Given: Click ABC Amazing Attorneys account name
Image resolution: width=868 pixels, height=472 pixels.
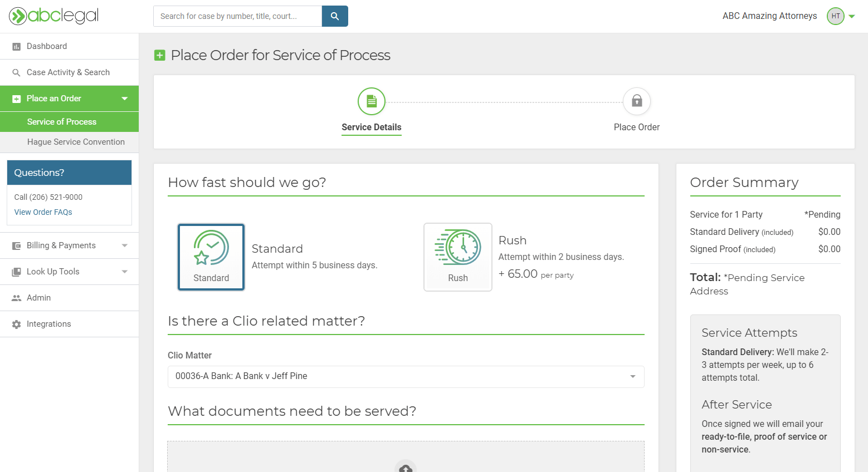Looking at the screenshot, I should (770, 16).
